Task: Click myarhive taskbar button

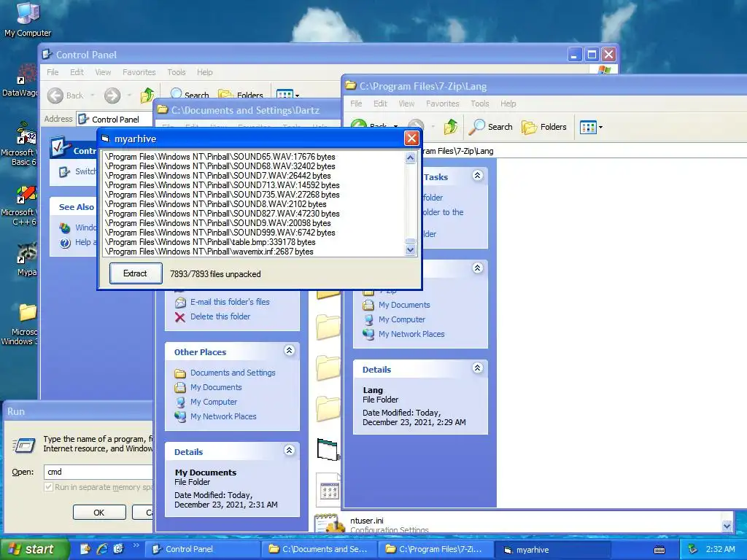Action: pyautogui.click(x=553, y=549)
